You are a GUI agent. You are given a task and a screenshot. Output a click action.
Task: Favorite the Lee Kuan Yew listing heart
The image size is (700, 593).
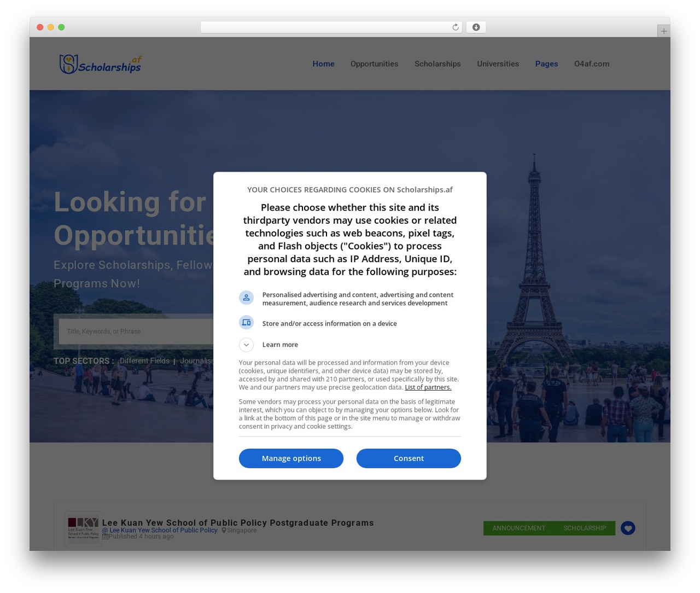628,528
